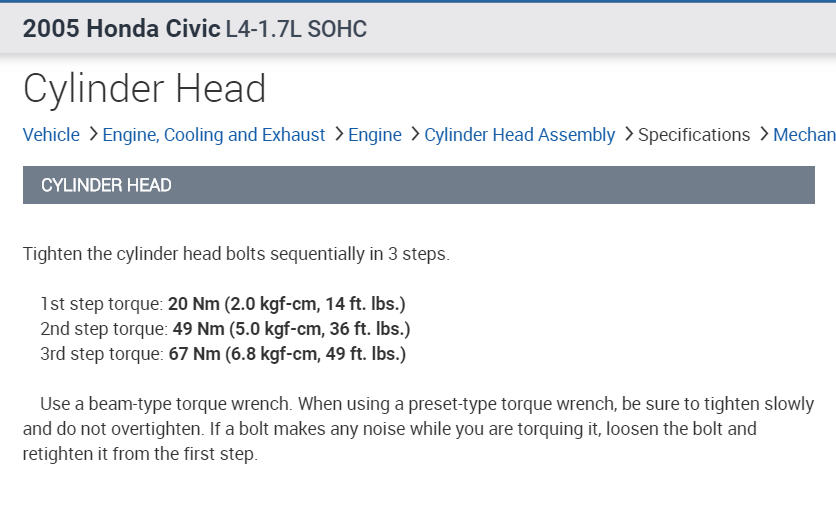Open Engine, Cooling and Exhaust breadcrumb

(214, 135)
